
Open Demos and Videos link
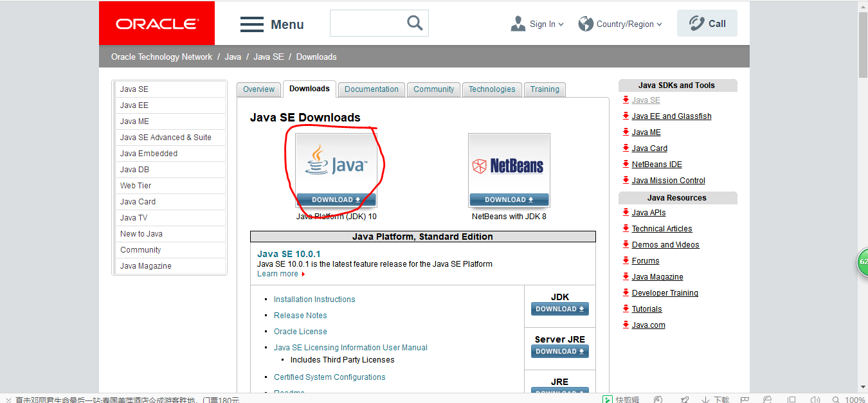click(x=665, y=245)
